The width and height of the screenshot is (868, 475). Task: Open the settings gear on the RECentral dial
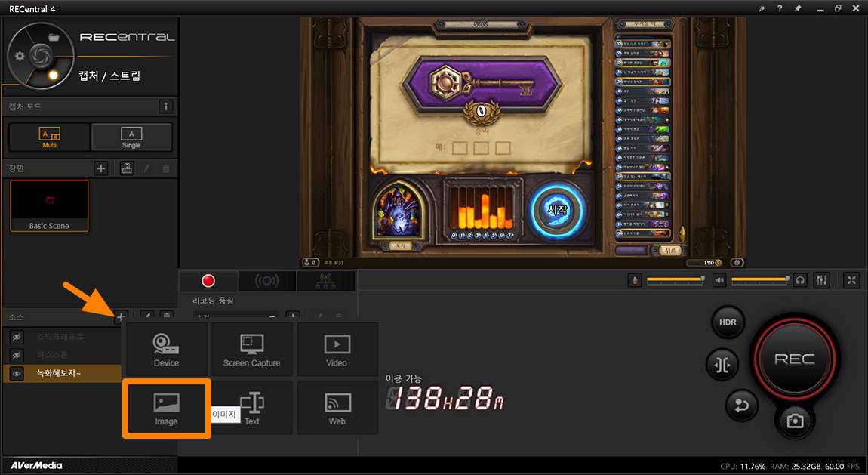tap(20, 56)
